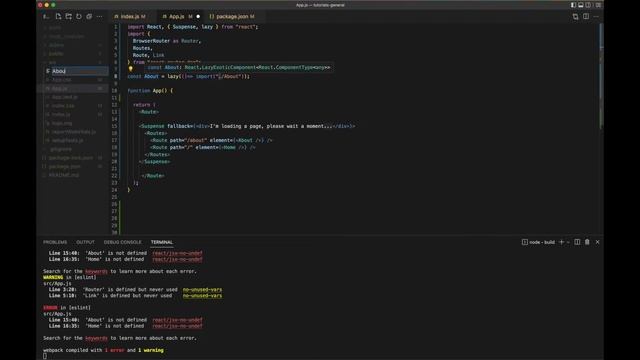Click the New Folder icon in Explorer
The width and height of the screenshot is (640, 360).
69,16
